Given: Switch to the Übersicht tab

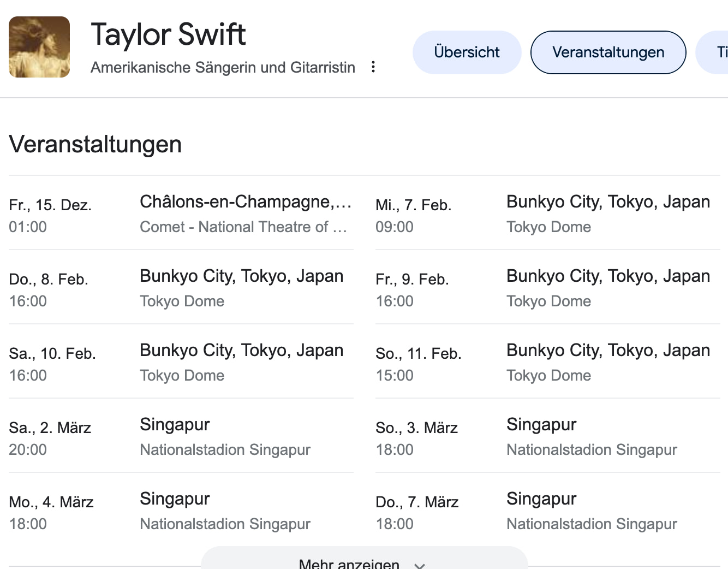Looking at the screenshot, I should click(x=467, y=52).
